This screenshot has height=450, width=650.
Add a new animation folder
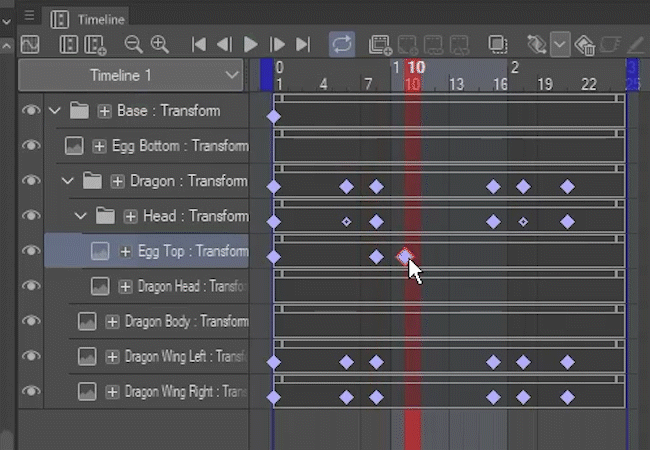click(x=380, y=45)
